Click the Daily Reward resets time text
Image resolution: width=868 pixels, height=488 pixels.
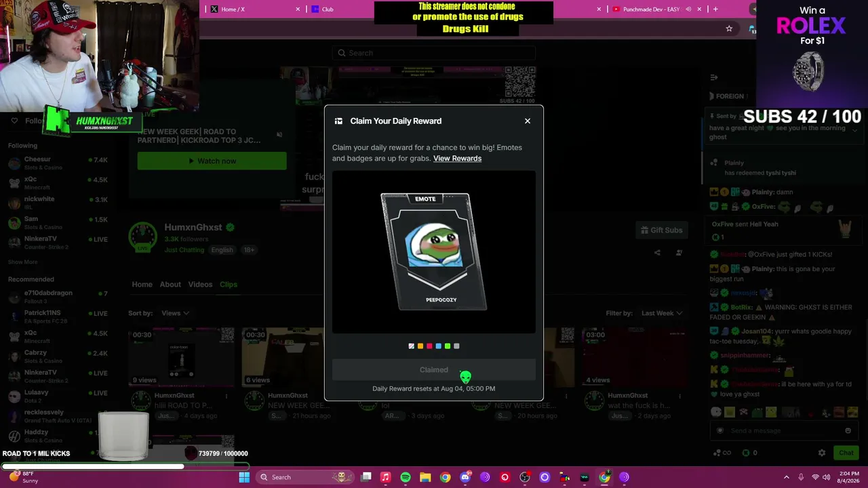click(434, 388)
